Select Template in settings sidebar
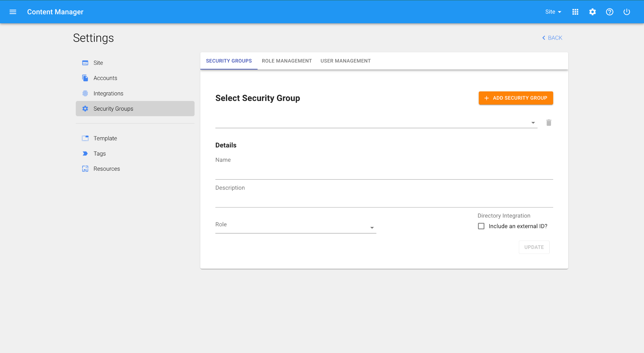The image size is (644, 353). pyautogui.click(x=135, y=138)
